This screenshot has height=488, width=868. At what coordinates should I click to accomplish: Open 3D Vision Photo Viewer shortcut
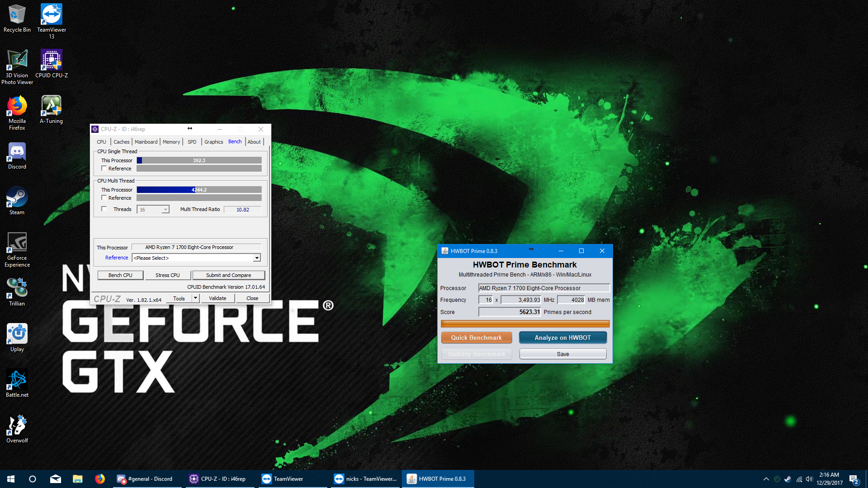point(17,67)
